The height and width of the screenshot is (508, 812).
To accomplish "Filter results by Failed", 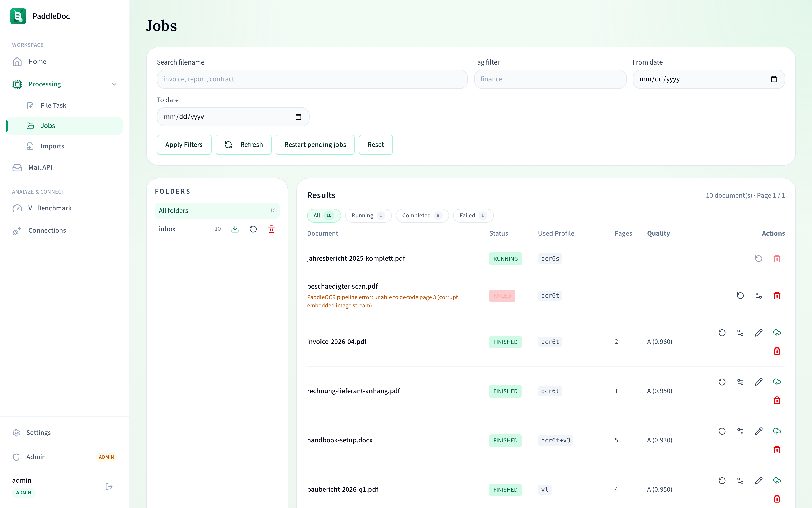I will point(473,216).
